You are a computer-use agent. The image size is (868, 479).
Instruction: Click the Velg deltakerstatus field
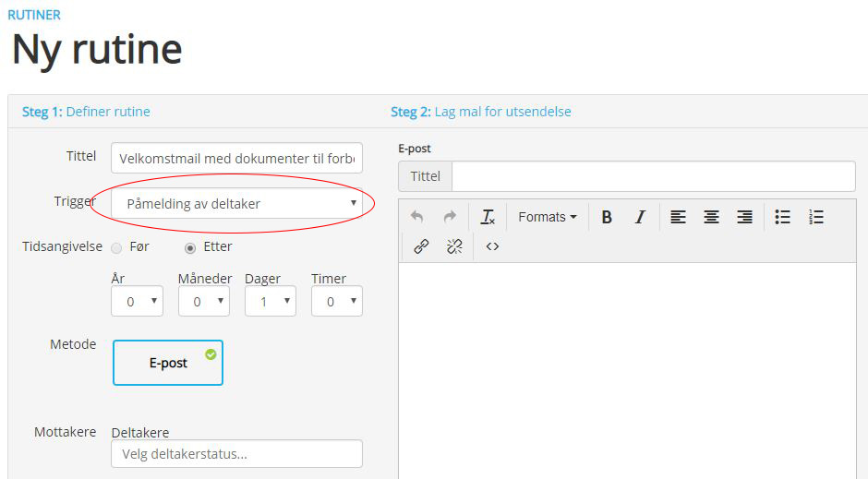coord(237,453)
